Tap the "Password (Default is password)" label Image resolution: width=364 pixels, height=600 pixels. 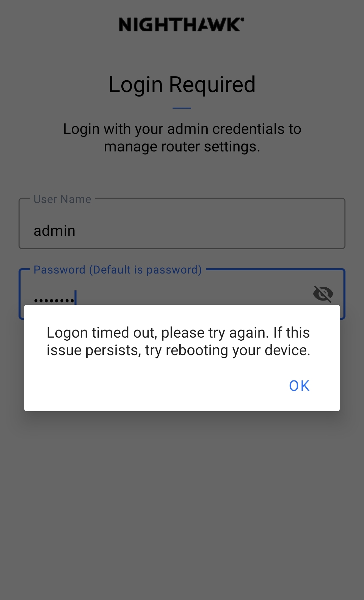click(x=118, y=270)
